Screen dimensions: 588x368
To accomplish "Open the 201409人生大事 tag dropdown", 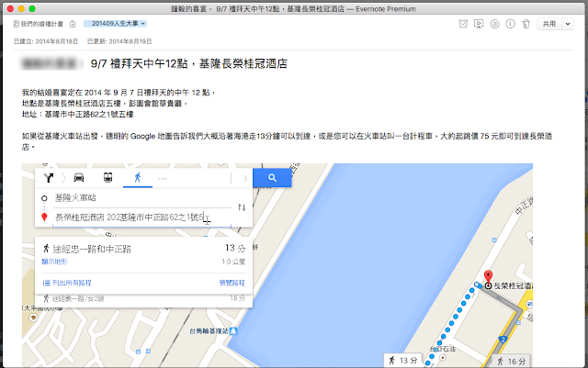I will [115, 24].
